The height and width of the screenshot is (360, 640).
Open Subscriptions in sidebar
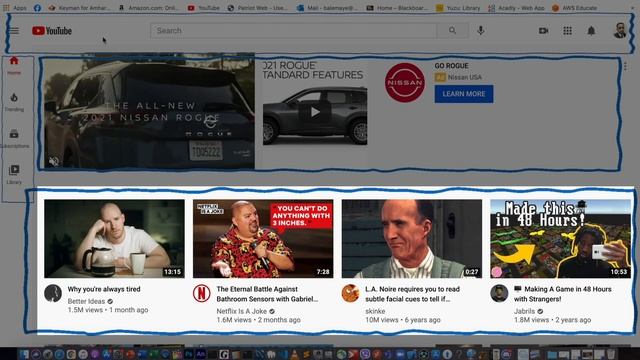coord(14,138)
